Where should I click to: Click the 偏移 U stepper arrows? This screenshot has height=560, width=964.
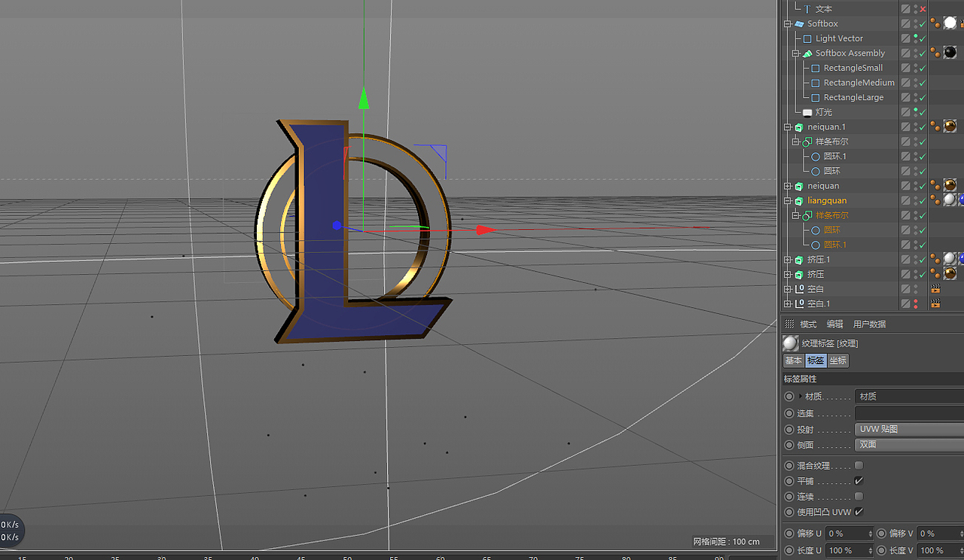871,534
